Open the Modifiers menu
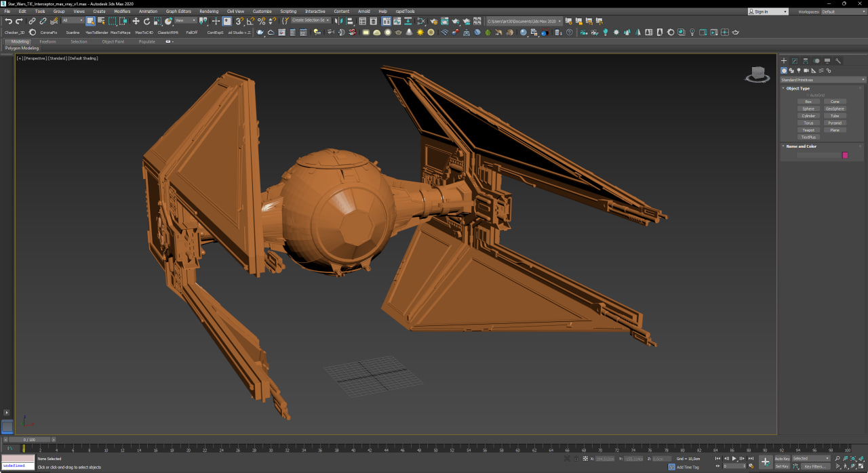 coord(122,12)
